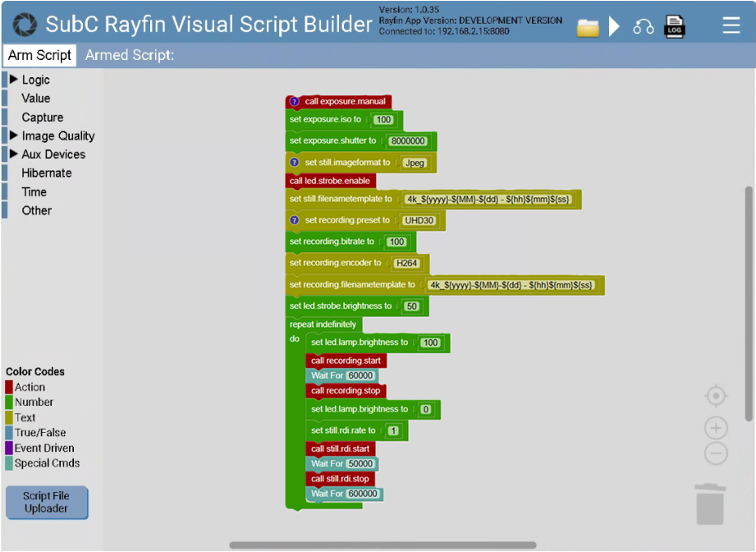Expand the Image Quality category

coord(14,136)
